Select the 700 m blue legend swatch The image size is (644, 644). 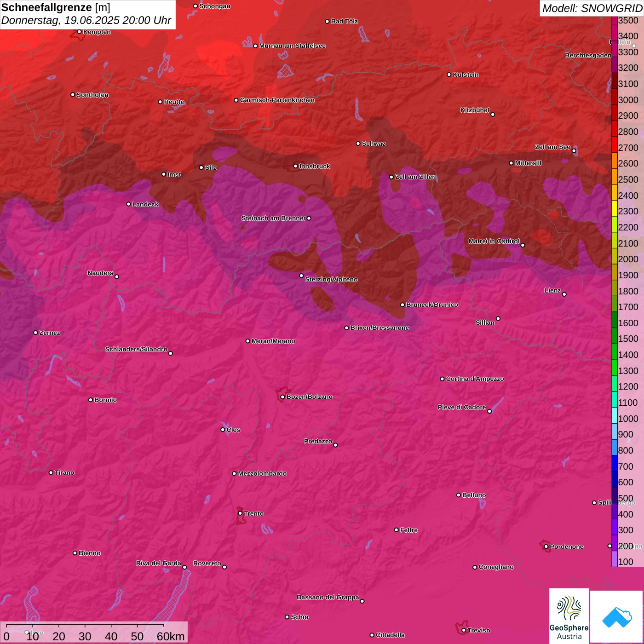click(x=615, y=464)
